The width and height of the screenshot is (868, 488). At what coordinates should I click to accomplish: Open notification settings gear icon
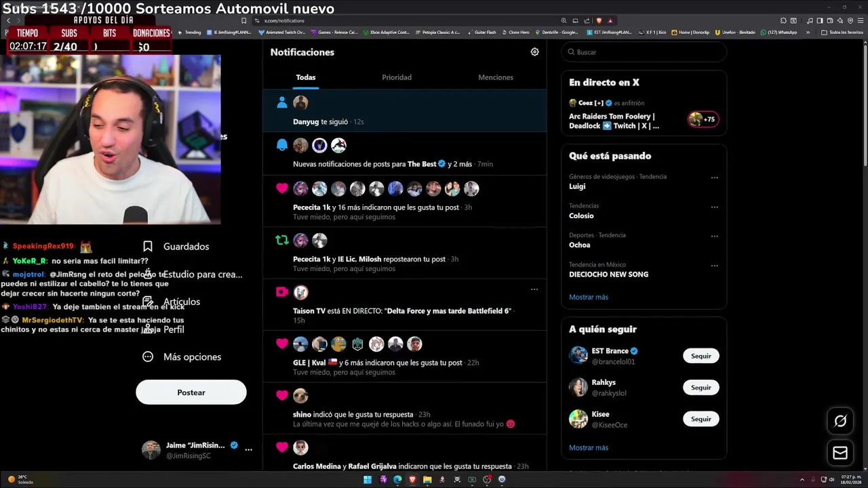point(534,52)
